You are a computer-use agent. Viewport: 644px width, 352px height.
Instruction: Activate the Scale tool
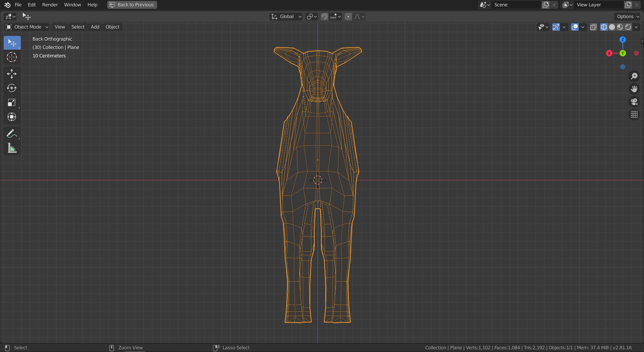pyautogui.click(x=12, y=103)
